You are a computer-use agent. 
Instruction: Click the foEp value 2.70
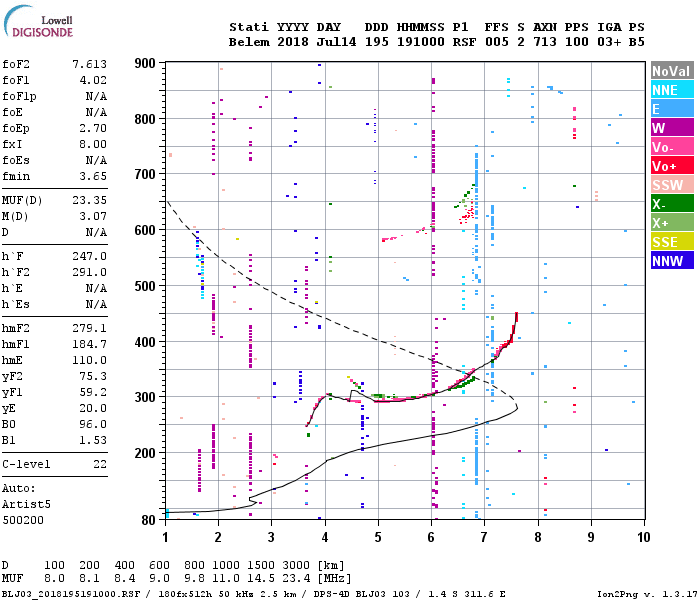[x=93, y=128]
